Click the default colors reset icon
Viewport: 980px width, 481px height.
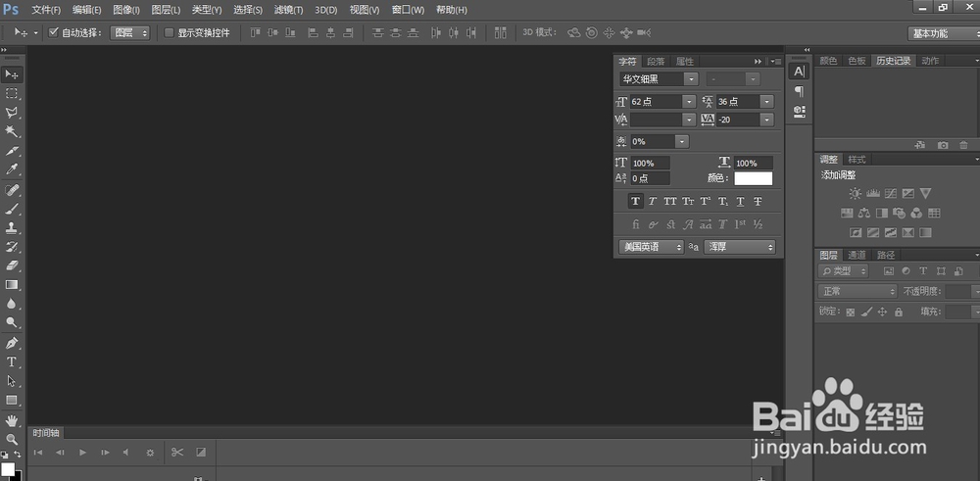pyautogui.click(x=5, y=456)
